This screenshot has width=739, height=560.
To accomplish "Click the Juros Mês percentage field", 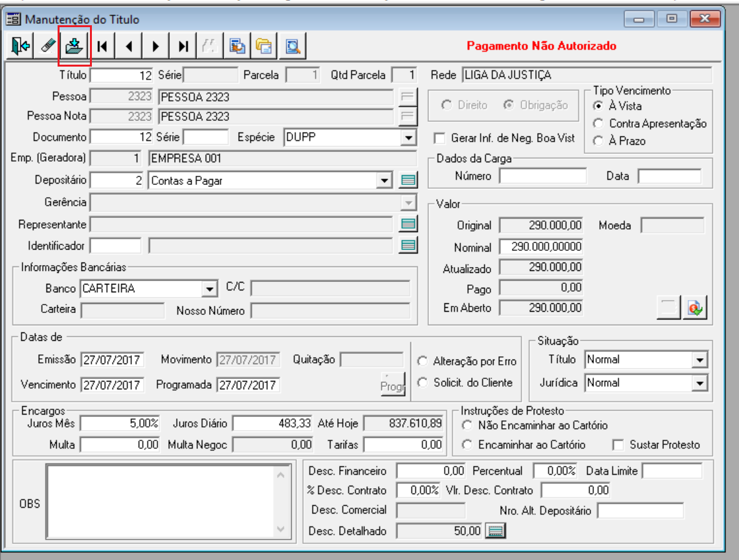I will pos(120,424).
